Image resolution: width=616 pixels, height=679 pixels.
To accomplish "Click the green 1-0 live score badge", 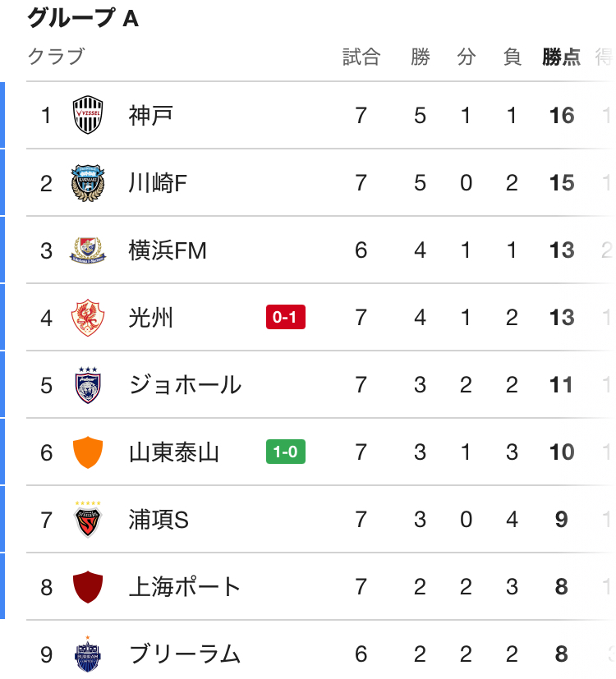I will tap(285, 452).
